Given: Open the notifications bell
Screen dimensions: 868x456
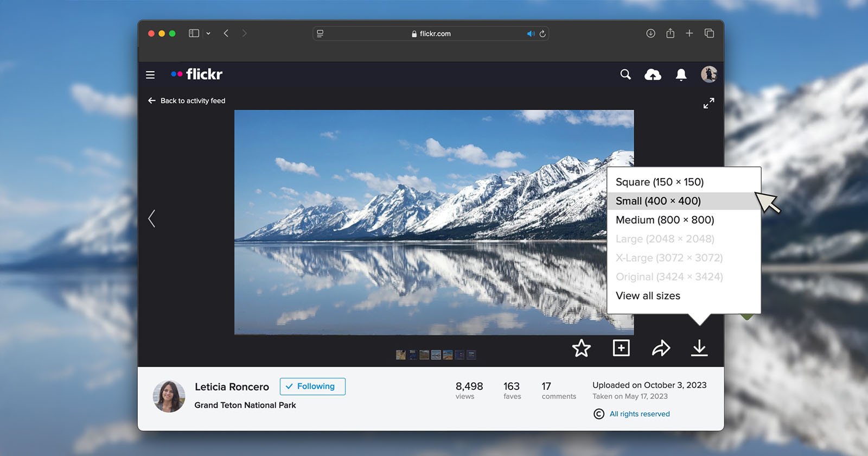Looking at the screenshot, I should pyautogui.click(x=681, y=75).
